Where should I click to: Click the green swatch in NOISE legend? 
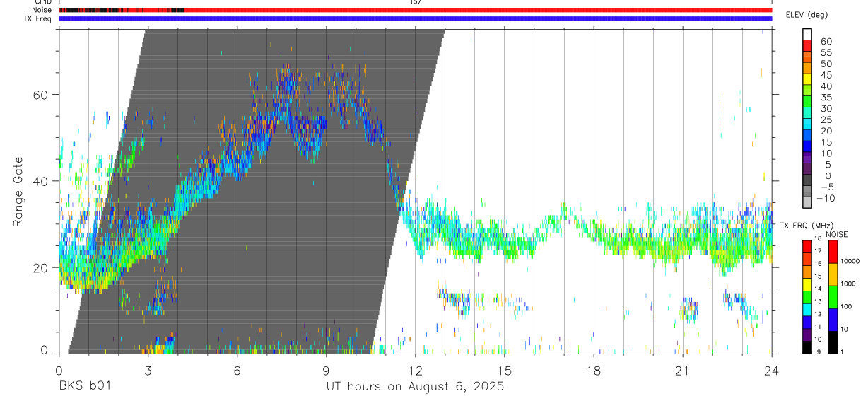(832, 297)
